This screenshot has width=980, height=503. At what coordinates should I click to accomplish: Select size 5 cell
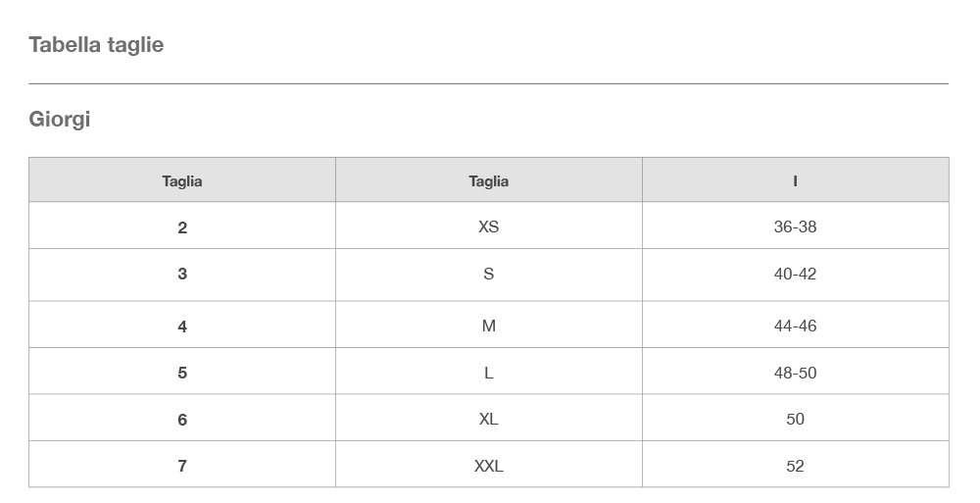pos(182,372)
